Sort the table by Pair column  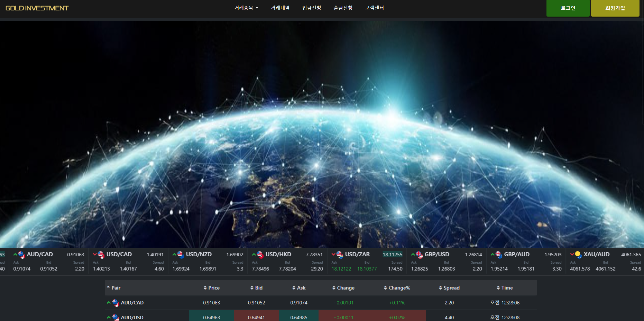pos(114,288)
